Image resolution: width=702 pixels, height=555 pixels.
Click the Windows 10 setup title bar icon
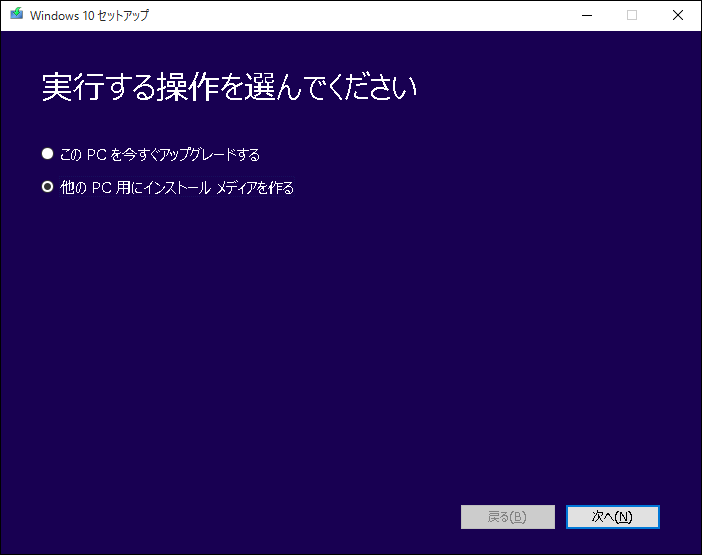(17, 14)
